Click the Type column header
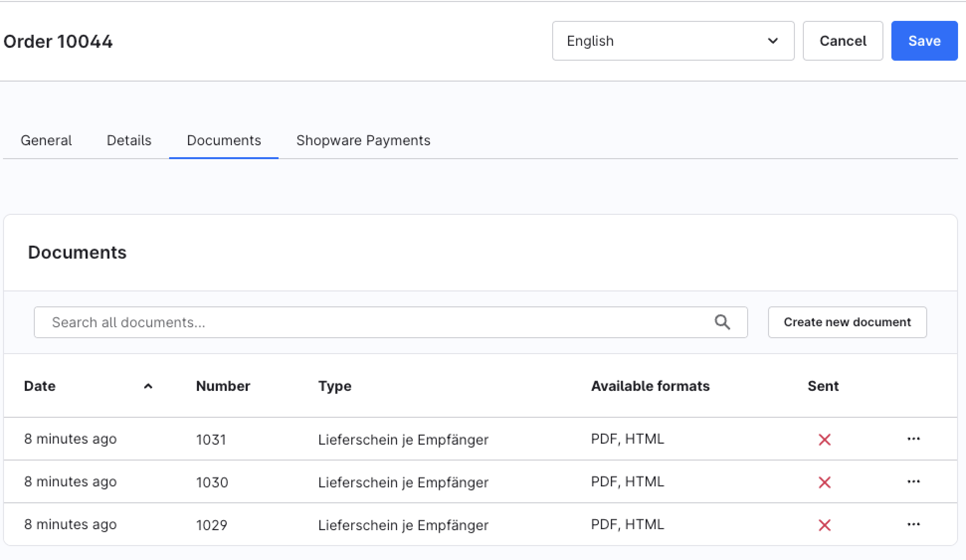966x560 pixels. [x=335, y=386]
